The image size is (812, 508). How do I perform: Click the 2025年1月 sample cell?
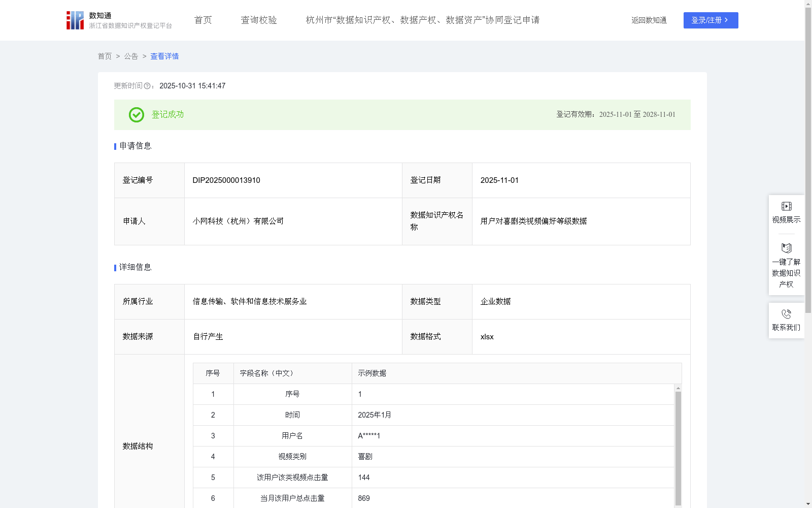point(513,415)
